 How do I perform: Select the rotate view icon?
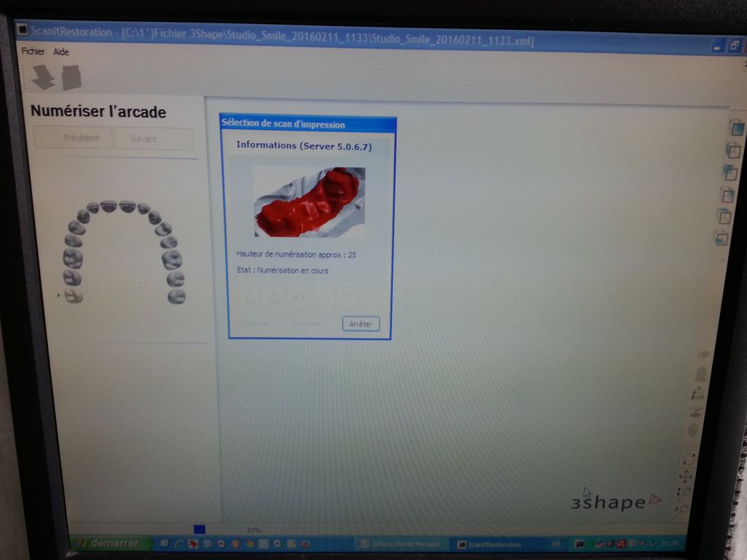(689, 459)
